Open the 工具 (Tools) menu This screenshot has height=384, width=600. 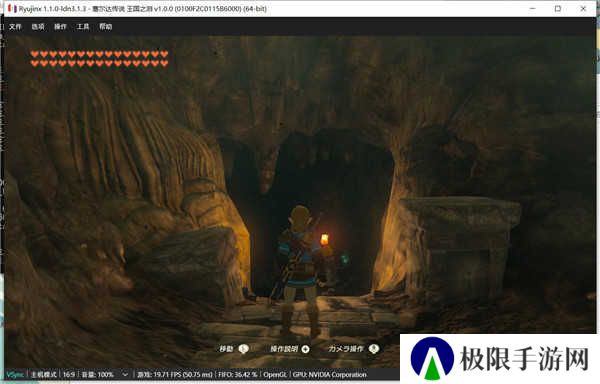click(x=83, y=27)
